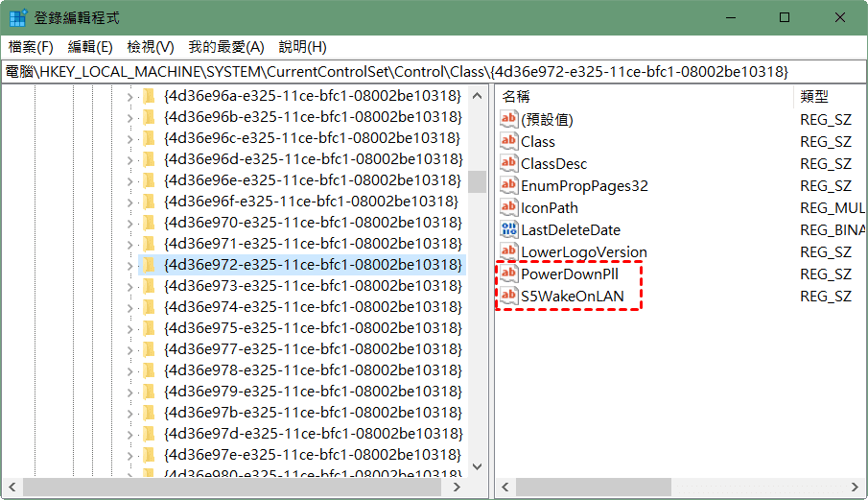Expand the {4d36e974-e325-11ce-bfc1-08002be10318} key

click(129, 308)
